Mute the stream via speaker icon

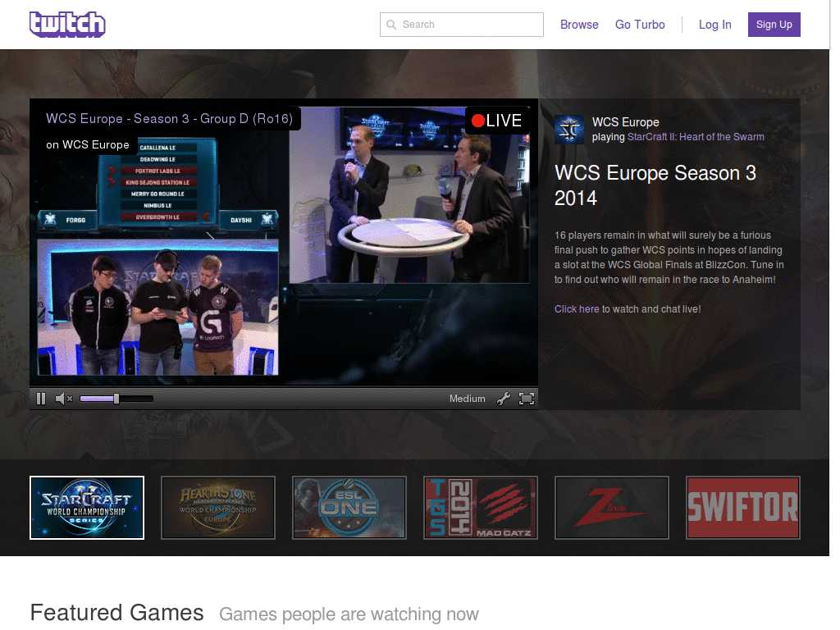(x=64, y=399)
